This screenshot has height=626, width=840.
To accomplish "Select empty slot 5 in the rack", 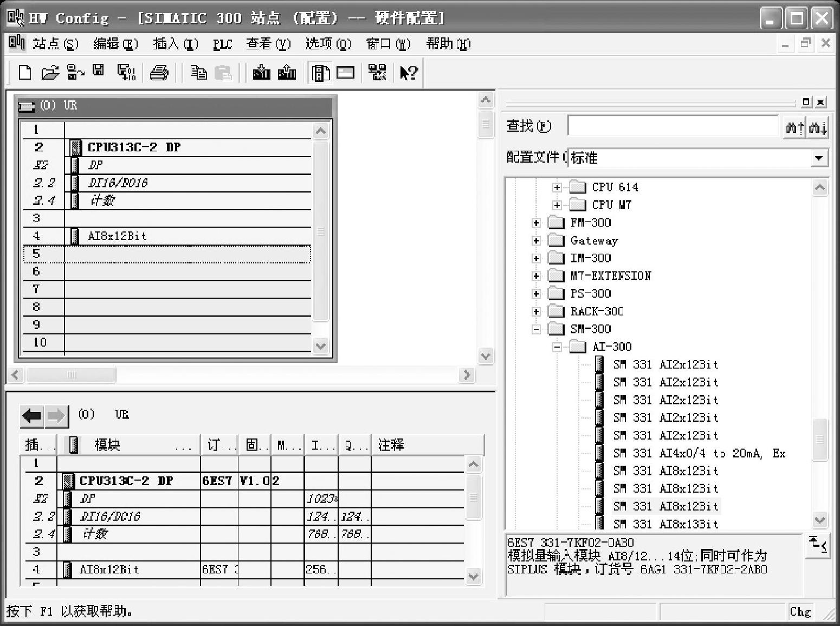I will click(167, 254).
